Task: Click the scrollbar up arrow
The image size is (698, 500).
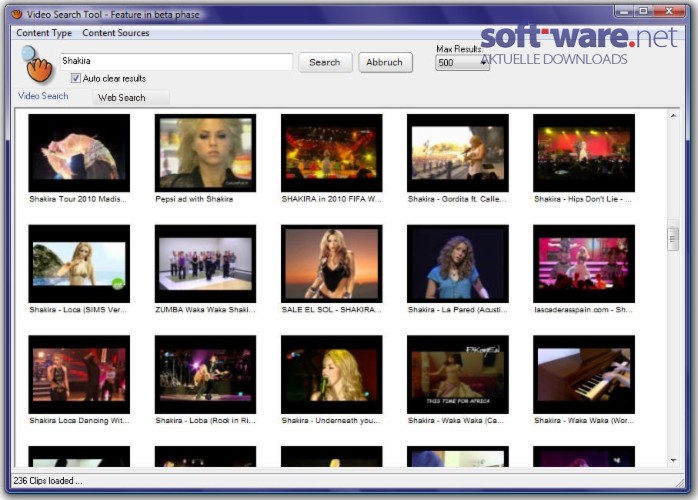Action: 673,115
